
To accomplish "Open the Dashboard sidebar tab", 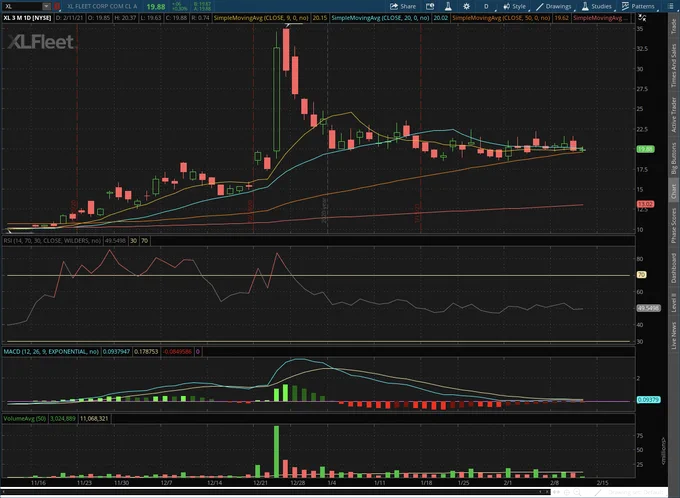I will (674, 268).
